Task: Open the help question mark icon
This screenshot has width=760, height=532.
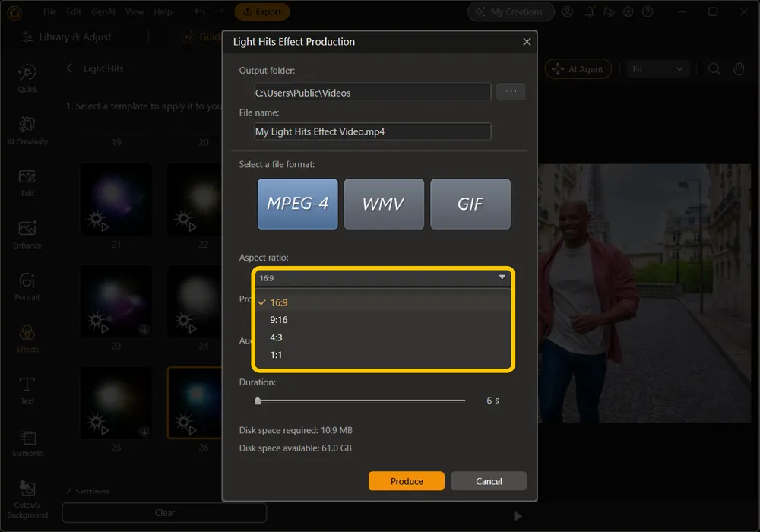Action: (x=648, y=11)
